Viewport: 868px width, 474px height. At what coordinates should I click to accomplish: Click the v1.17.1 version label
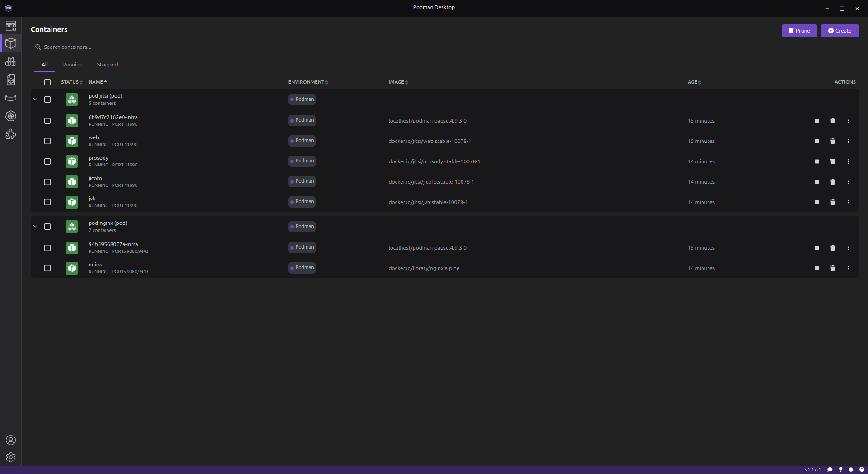tap(813, 469)
